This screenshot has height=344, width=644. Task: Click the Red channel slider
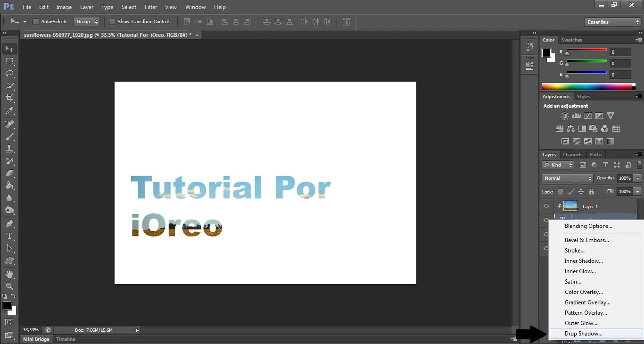[586, 51]
